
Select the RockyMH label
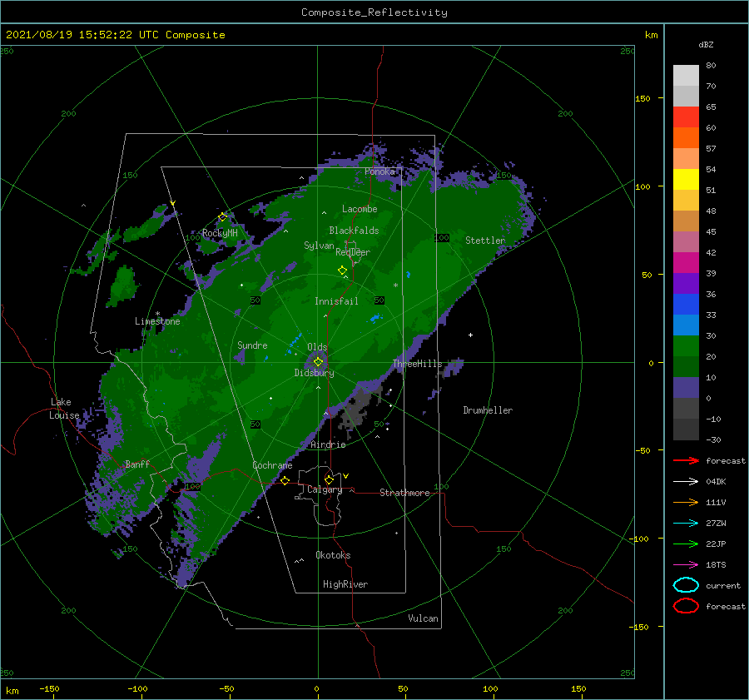coord(220,233)
